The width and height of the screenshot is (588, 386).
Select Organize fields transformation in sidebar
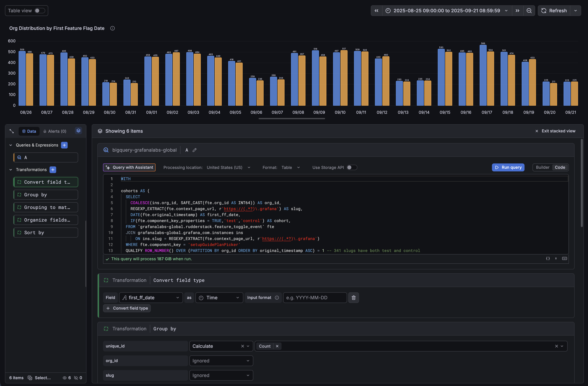[46, 220]
